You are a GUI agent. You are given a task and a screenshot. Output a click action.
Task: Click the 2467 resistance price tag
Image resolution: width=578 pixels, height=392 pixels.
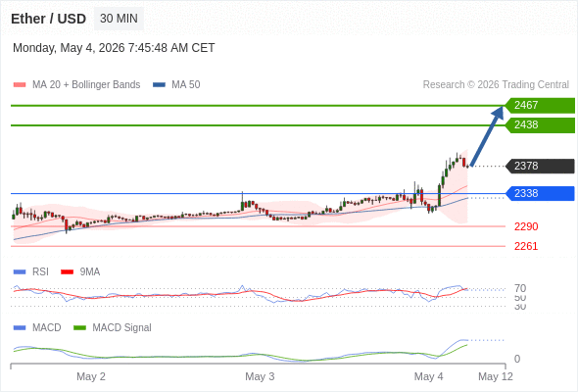[x=540, y=106]
